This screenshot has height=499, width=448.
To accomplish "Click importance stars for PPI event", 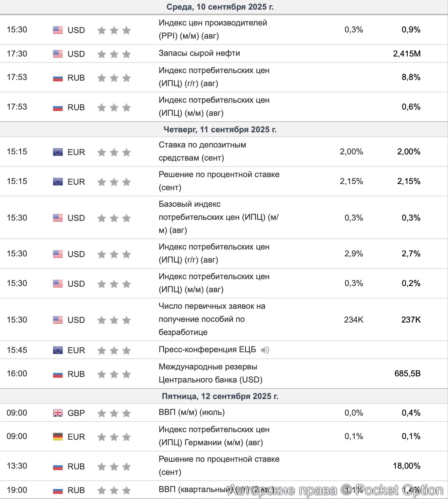I will (x=114, y=30).
